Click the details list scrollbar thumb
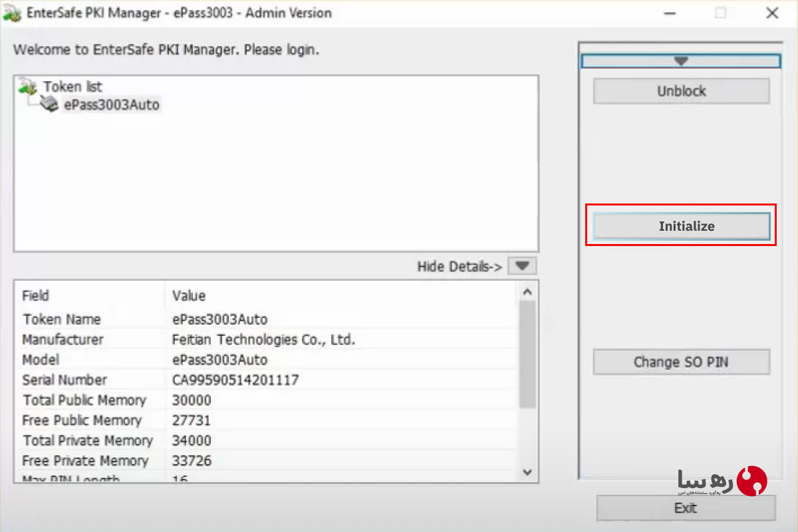The width and height of the screenshot is (798, 532). 527,354
